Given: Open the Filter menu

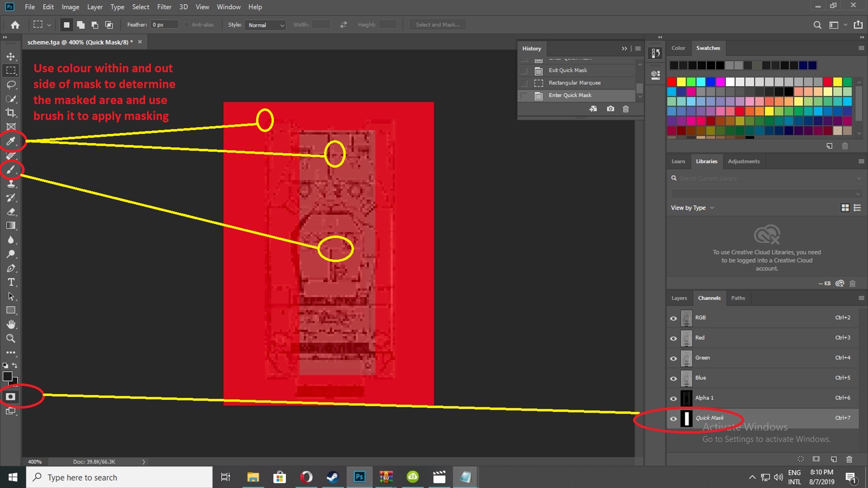Looking at the screenshot, I should (x=164, y=7).
